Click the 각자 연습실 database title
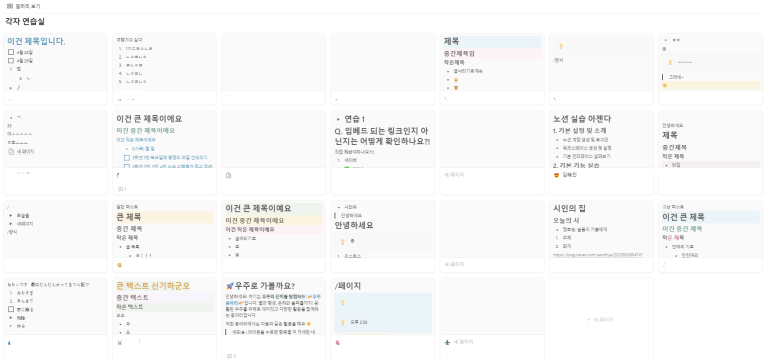Viewport: 773px width, 361px height. click(25, 22)
